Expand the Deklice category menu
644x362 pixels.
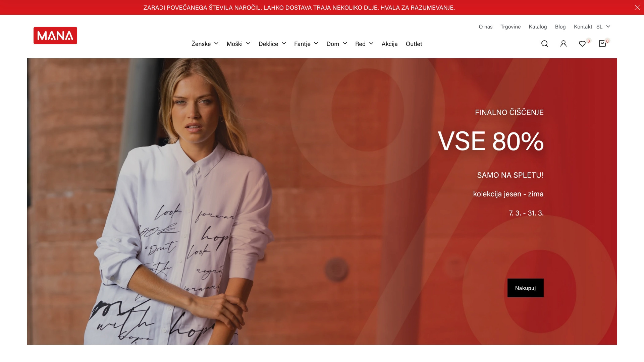point(272,44)
